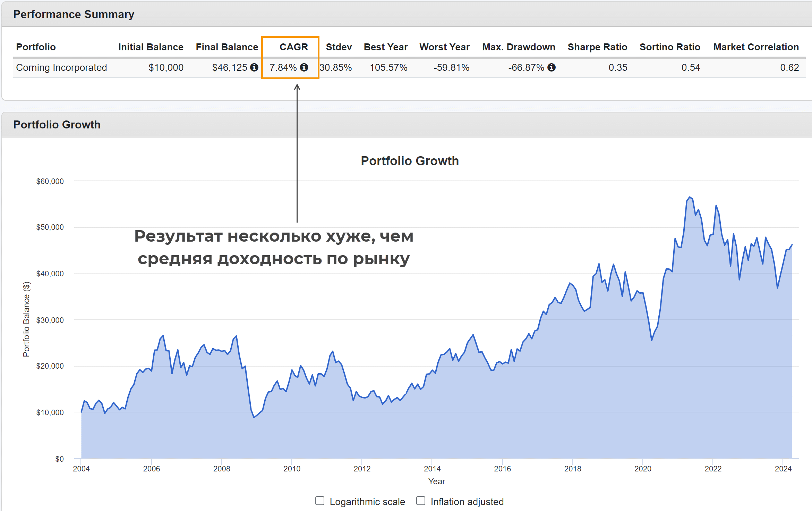Click the Max. Drawdown column header
The image size is (812, 511).
tap(519, 47)
